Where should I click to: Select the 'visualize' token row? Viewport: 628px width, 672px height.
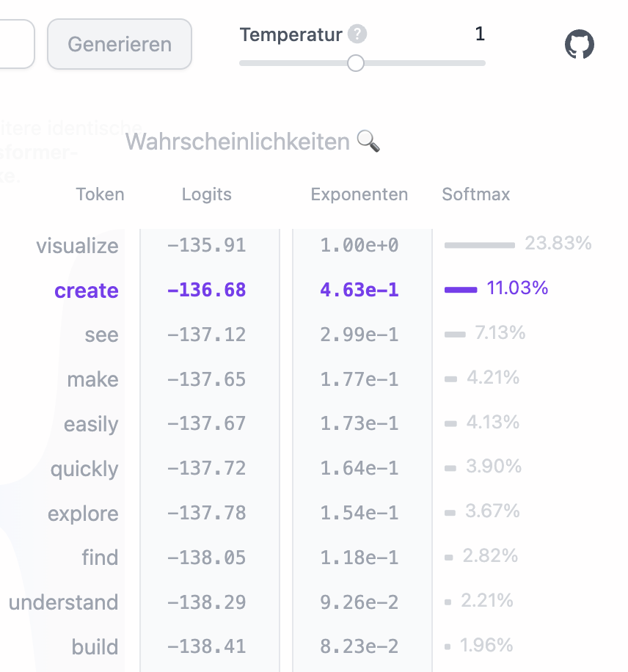[77, 246]
